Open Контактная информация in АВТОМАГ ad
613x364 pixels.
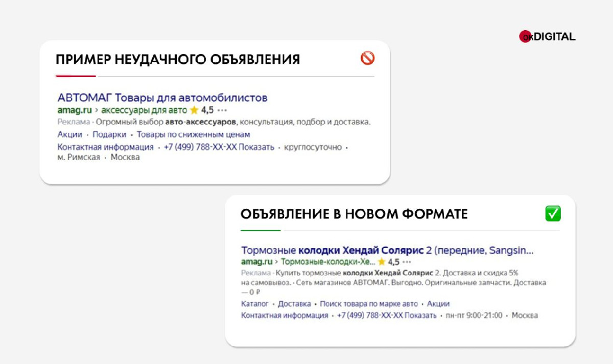tap(105, 147)
